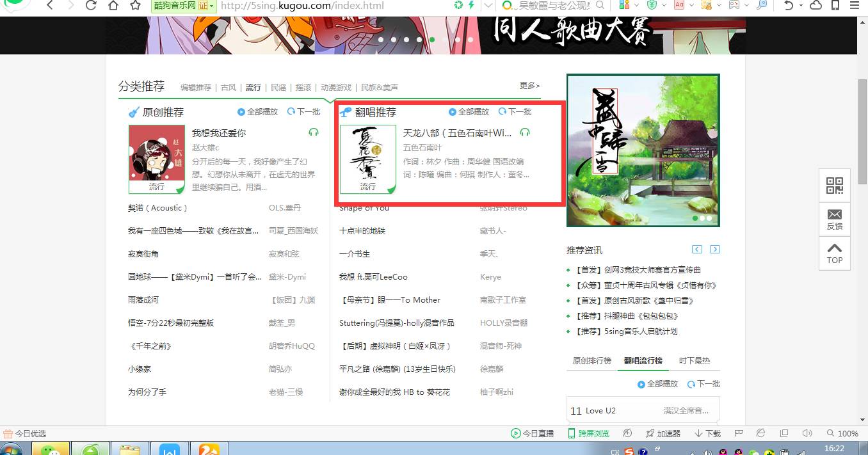This screenshot has width=868, height=455.
Task: Switch to 时下最热 tab
Action: (x=695, y=361)
